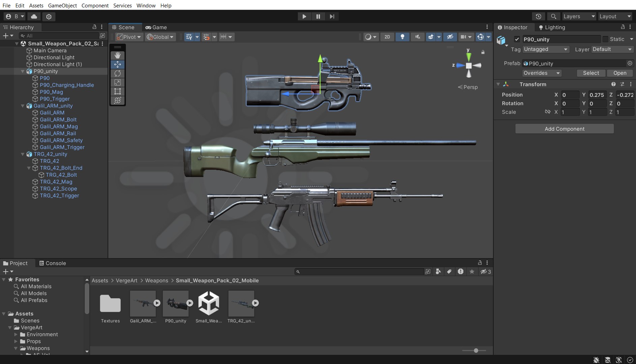Click the Add Component button
Screen dimensions: 636x364
pos(564,129)
